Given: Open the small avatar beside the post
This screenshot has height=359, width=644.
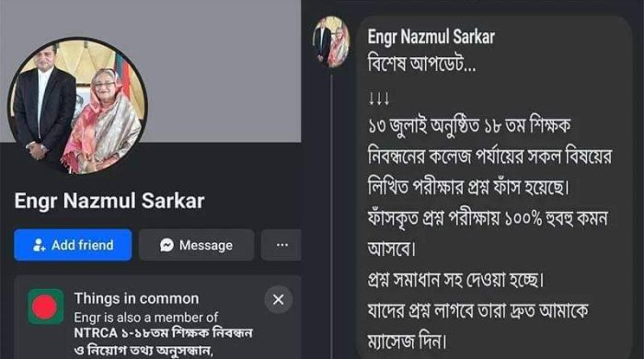Looking at the screenshot, I should pyautogui.click(x=332, y=42).
